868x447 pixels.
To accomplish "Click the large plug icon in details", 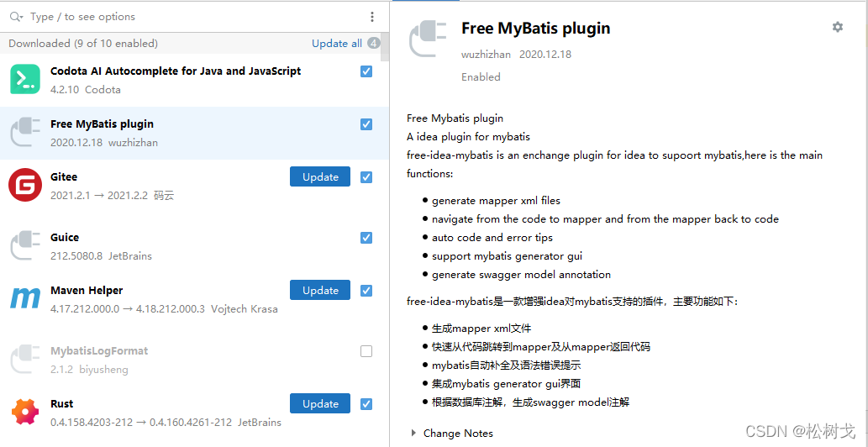I will pyautogui.click(x=428, y=39).
